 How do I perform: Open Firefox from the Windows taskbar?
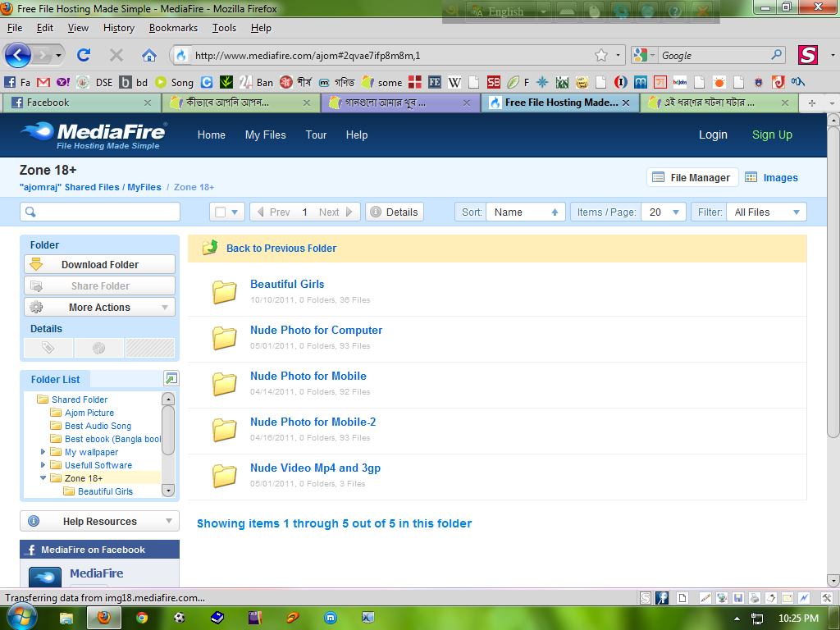click(104, 618)
